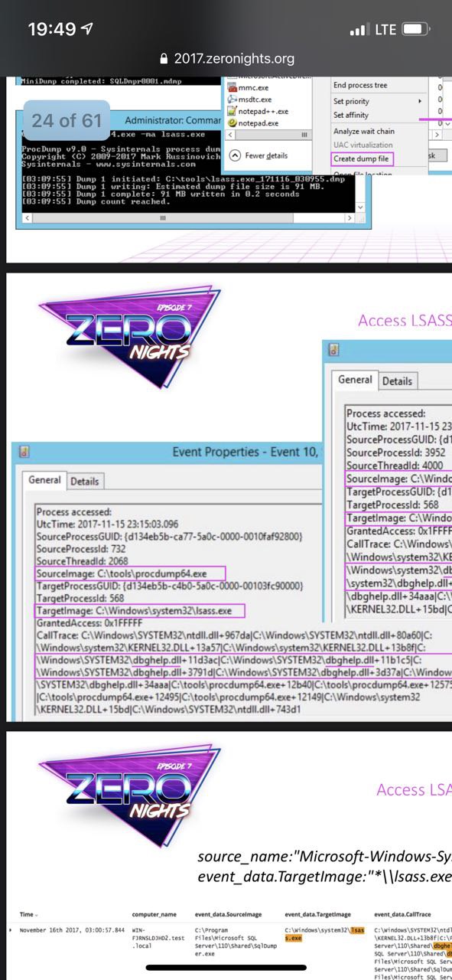Viewport: 452px width, 980px height.
Task: Choose Analyze wait chain menu entry
Action: pos(363,132)
